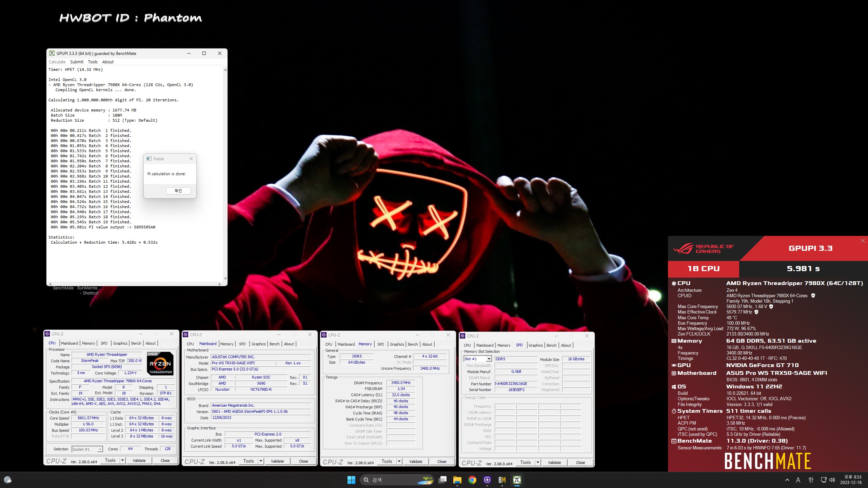Click the Part Number field in SPD window
868x488 pixels.
(516, 384)
